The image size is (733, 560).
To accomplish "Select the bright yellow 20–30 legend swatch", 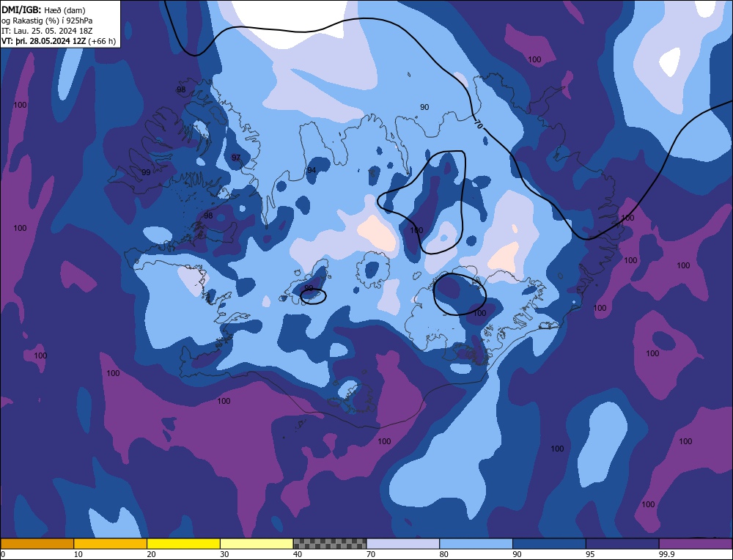I will 184,543.
